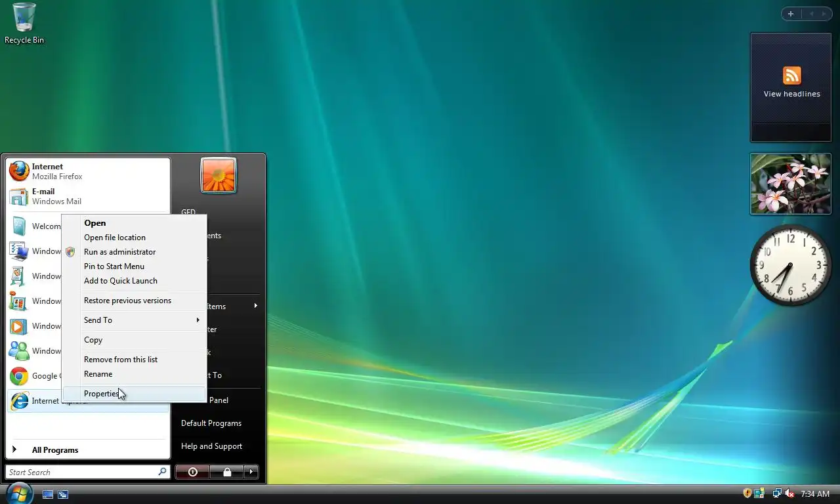The width and height of the screenshot is (840, 504).
Task: Click the Windows Start orb
Action: (x=19, y=493)
